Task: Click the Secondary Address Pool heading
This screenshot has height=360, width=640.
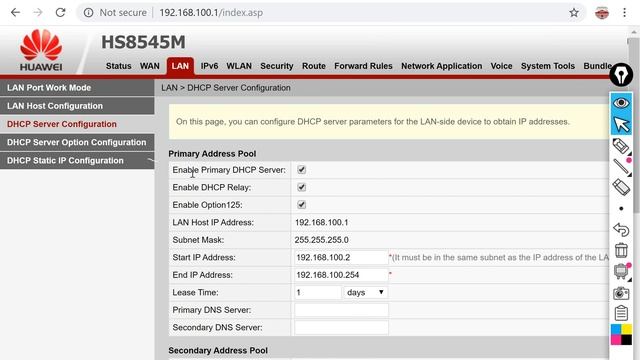Action: 218,351
